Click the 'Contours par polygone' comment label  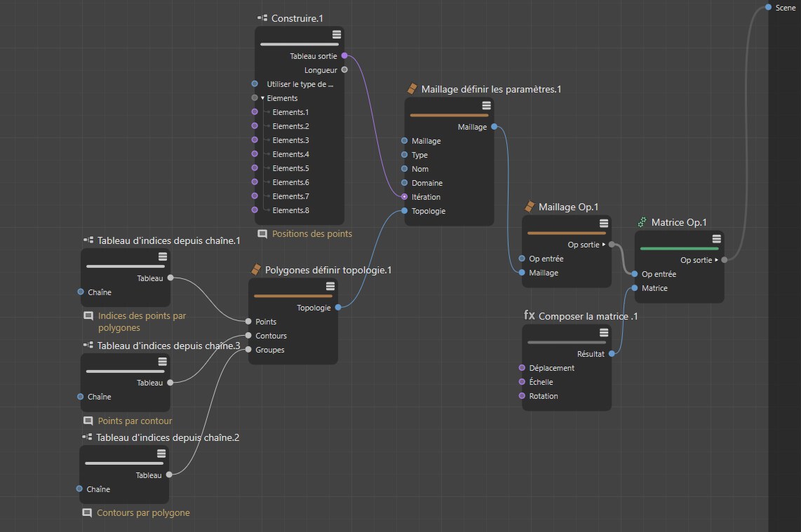144,512
